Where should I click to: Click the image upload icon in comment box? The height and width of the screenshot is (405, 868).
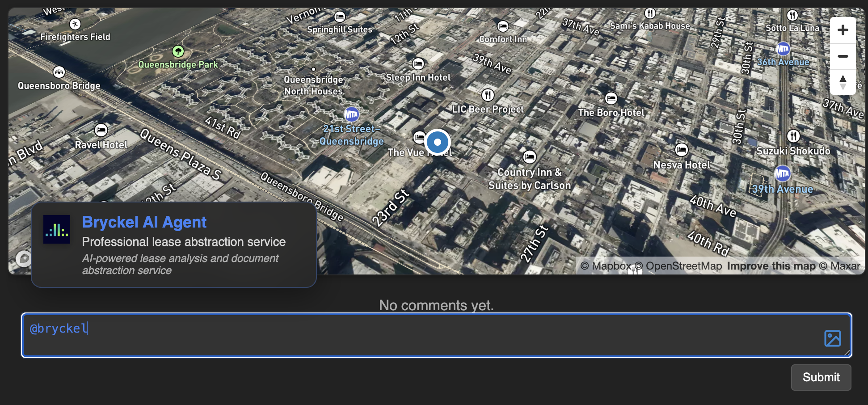[x=832, y=338]
